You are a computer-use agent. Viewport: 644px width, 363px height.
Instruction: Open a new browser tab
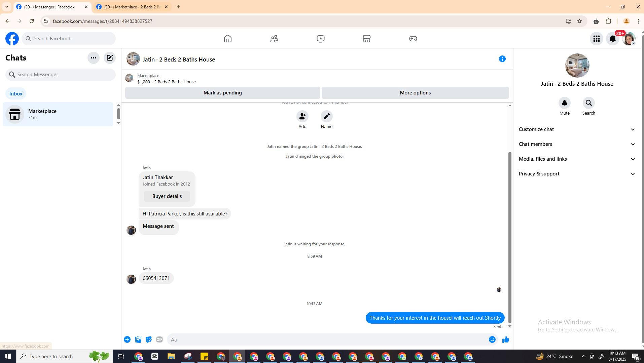pyautogui.click(x=178, y=7)
